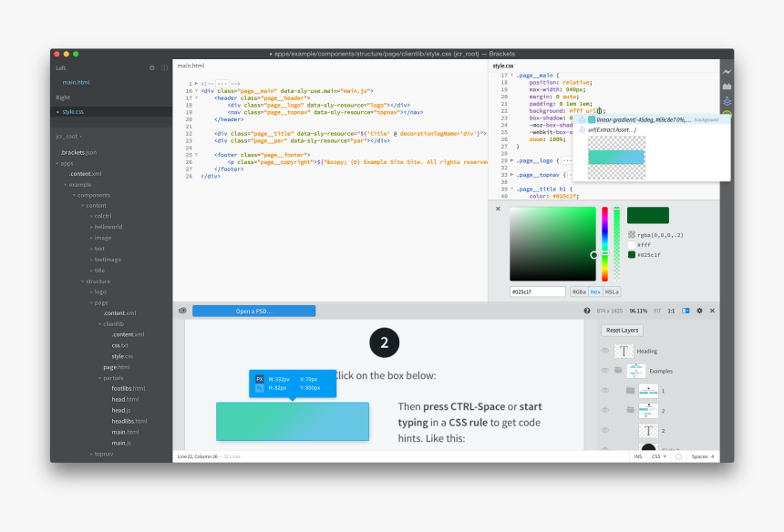Click the gradient box in PSD preview

click(293, 422)
